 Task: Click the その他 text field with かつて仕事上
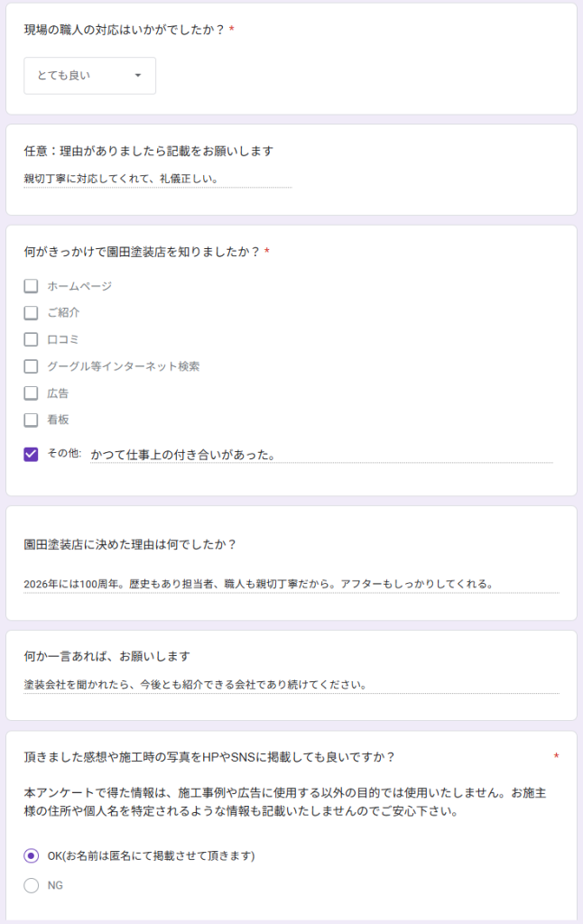coord(320,455)
